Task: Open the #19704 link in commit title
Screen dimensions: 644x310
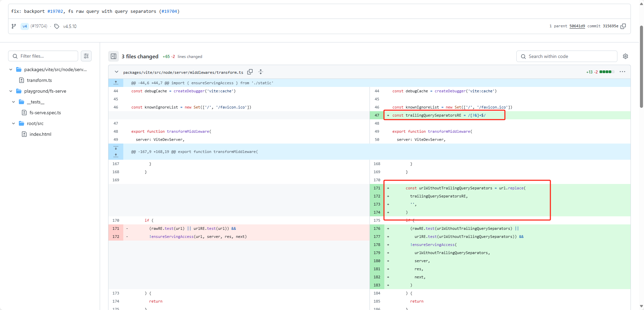Action: (169, 11)
